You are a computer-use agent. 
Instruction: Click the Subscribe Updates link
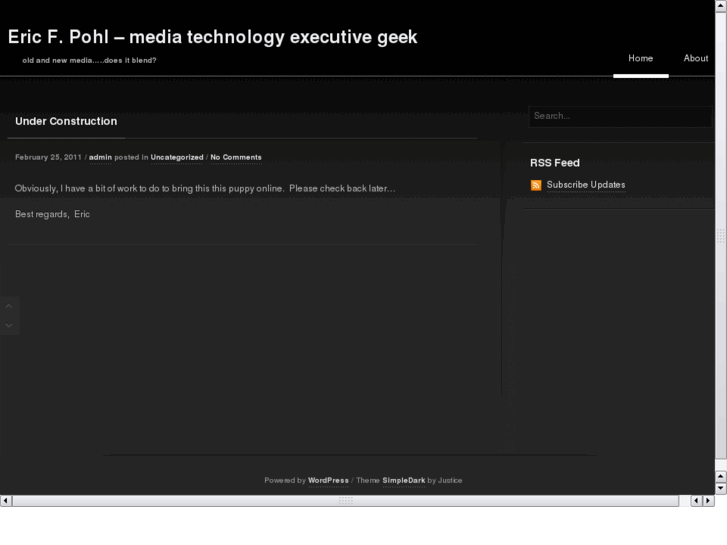point(586,185)
